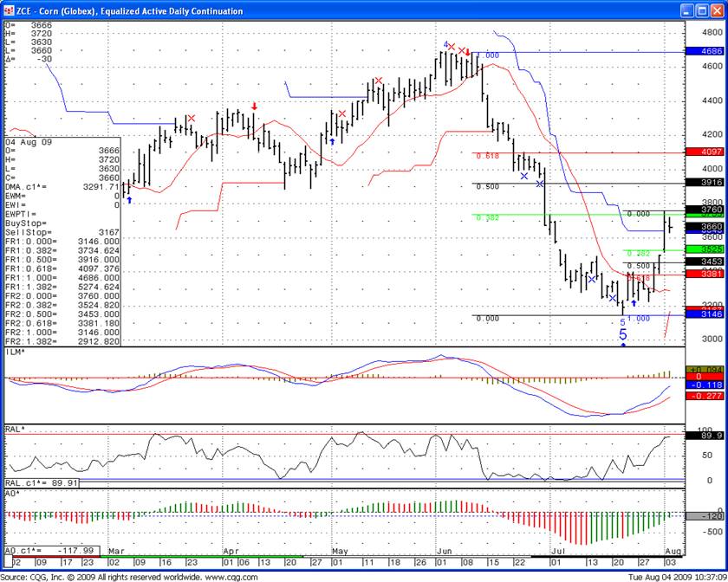
Task: Select the ILM study pane label
Action: pos(15,352)
